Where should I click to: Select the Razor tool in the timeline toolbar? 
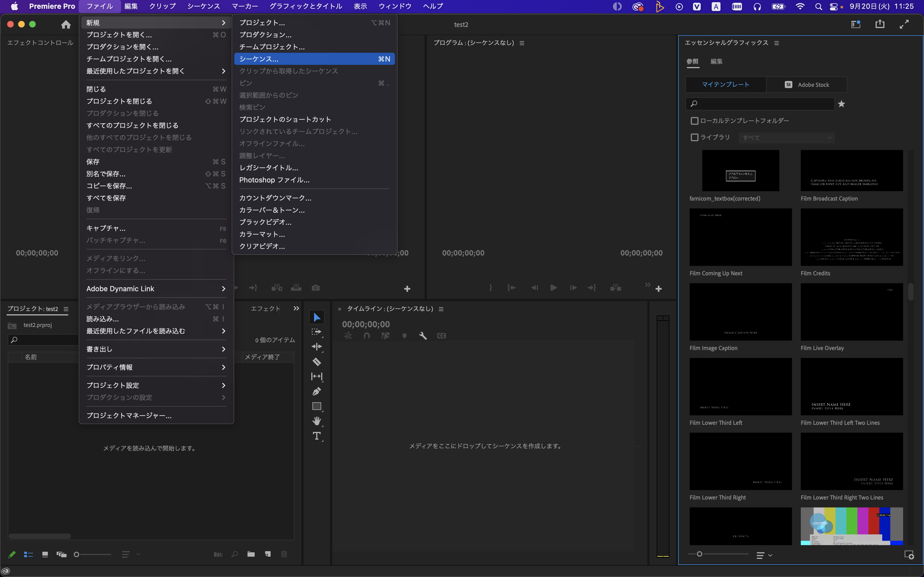[317, 361]
